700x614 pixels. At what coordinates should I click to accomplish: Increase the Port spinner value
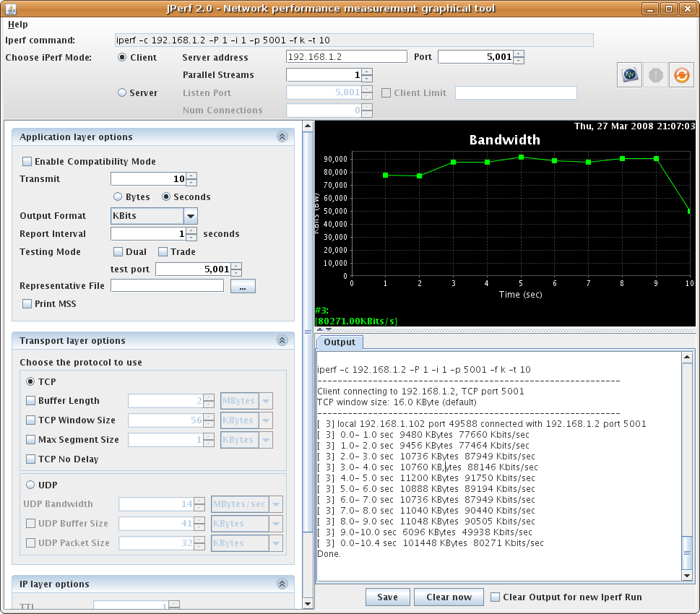click(518, 53)
